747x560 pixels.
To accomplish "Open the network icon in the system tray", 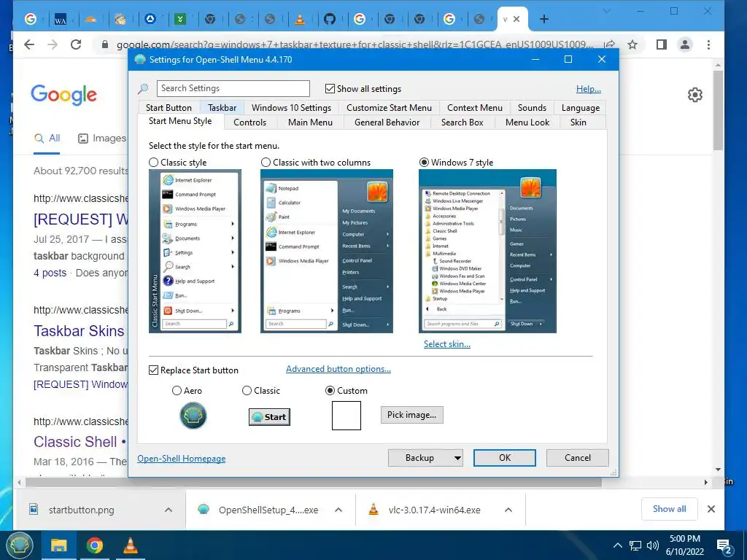I will pos(635,545).
